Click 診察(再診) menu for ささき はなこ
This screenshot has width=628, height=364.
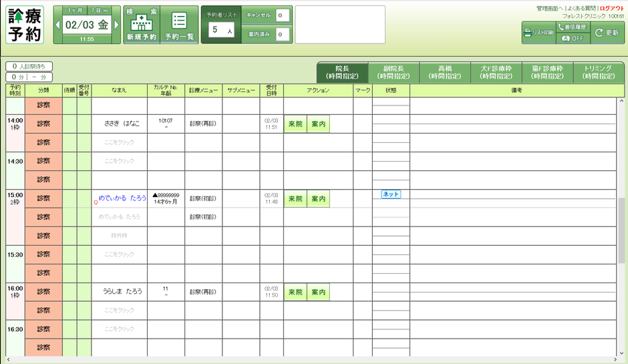point(203,124)
